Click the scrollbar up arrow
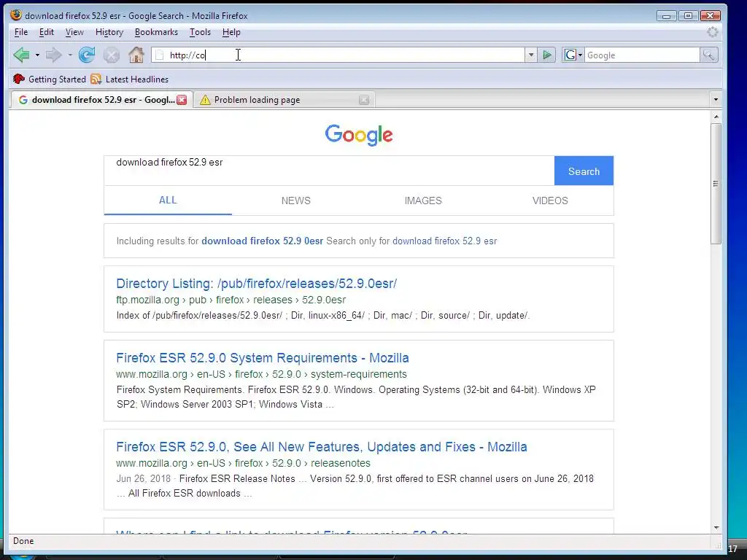 point(716,117)
